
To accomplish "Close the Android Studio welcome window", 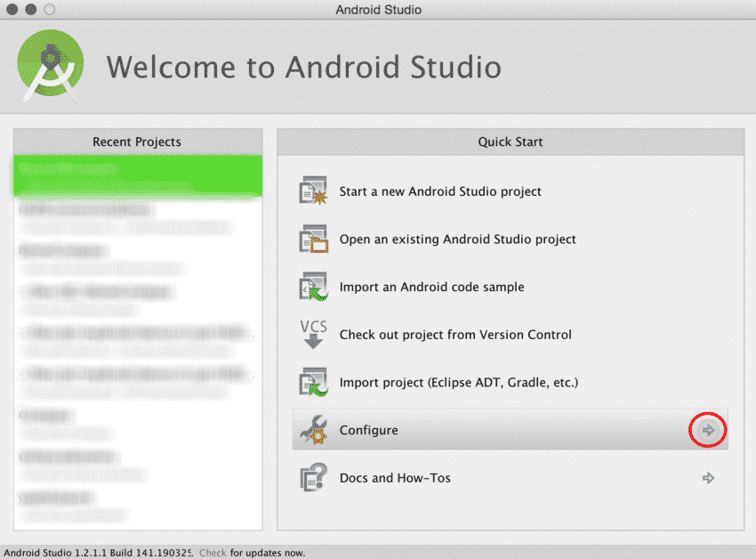I will click(x=12, y=9).
